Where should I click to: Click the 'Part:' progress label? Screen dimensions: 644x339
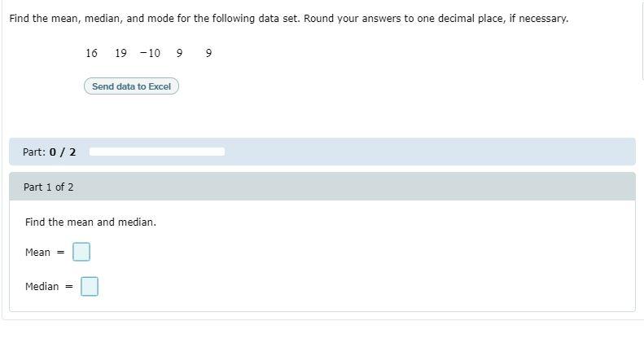[x=34, y=152]
